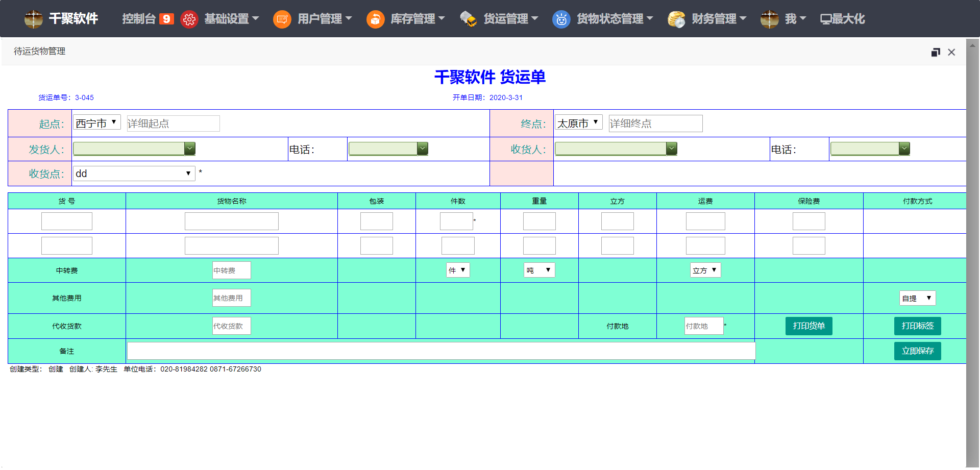The width and height of the screenshot is (980, 470).
Task: Click the 立即保存 button
Action: pos(917,351)
